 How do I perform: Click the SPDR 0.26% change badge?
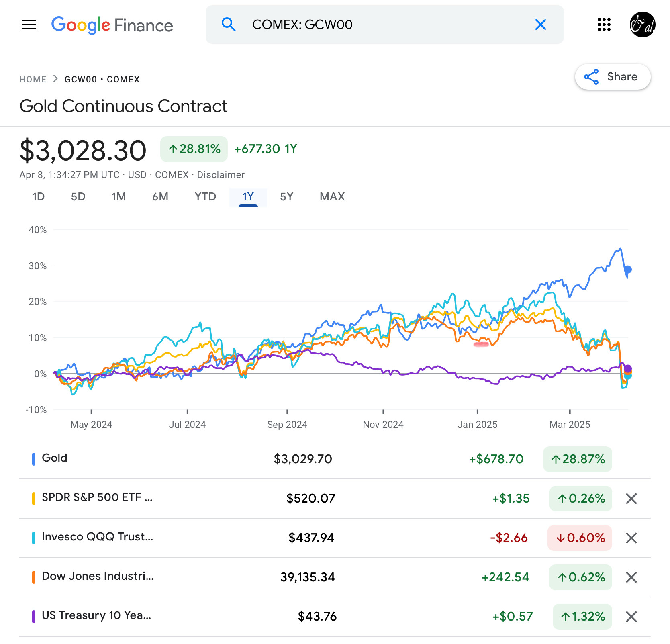coord(581,499)
